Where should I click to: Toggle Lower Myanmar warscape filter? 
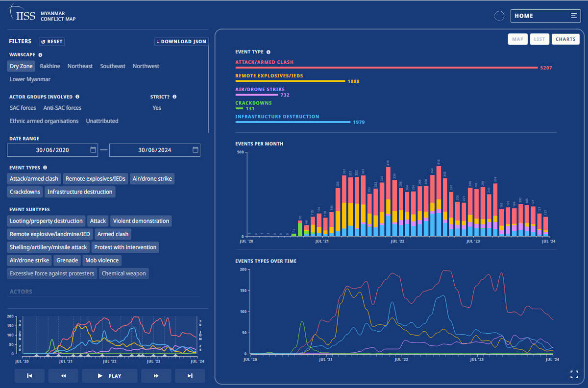pyautogui.click(x=30, y=79)
